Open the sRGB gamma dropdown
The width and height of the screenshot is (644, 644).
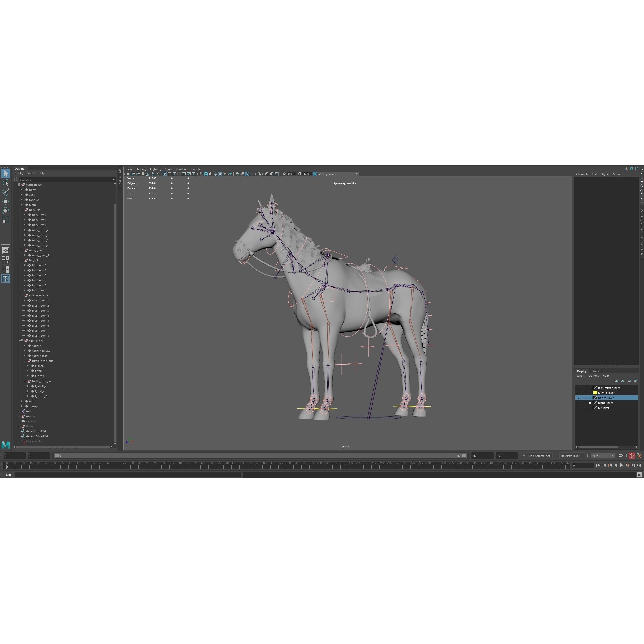[x=356, y=174]
